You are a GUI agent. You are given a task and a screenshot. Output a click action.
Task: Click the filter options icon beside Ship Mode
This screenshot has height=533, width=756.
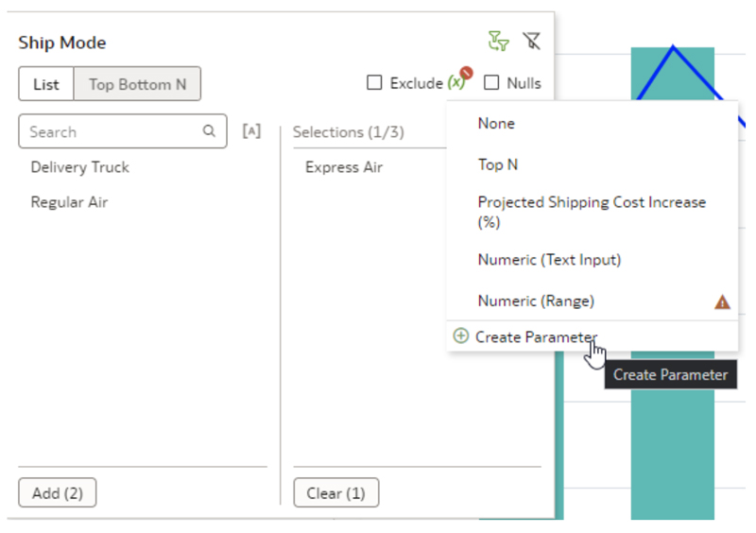498,41
